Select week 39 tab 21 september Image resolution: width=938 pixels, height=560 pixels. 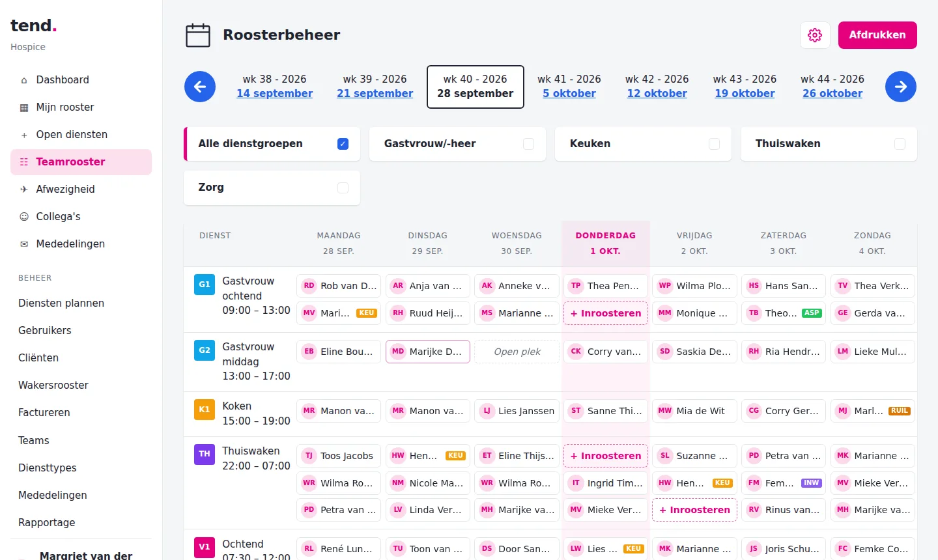click(x=375, y=87)
